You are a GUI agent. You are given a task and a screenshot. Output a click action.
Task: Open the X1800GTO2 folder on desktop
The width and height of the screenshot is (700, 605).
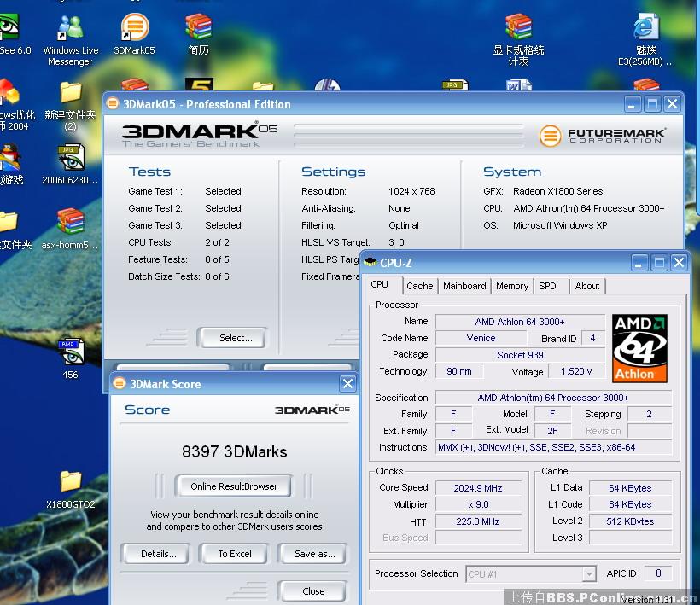pyautogui.click(x=70, y=482)
